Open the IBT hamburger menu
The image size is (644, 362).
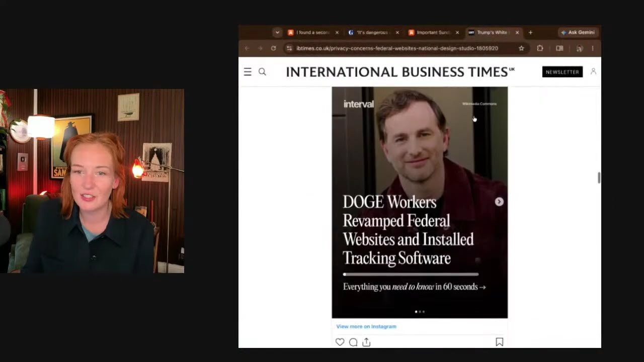point(248,72)
